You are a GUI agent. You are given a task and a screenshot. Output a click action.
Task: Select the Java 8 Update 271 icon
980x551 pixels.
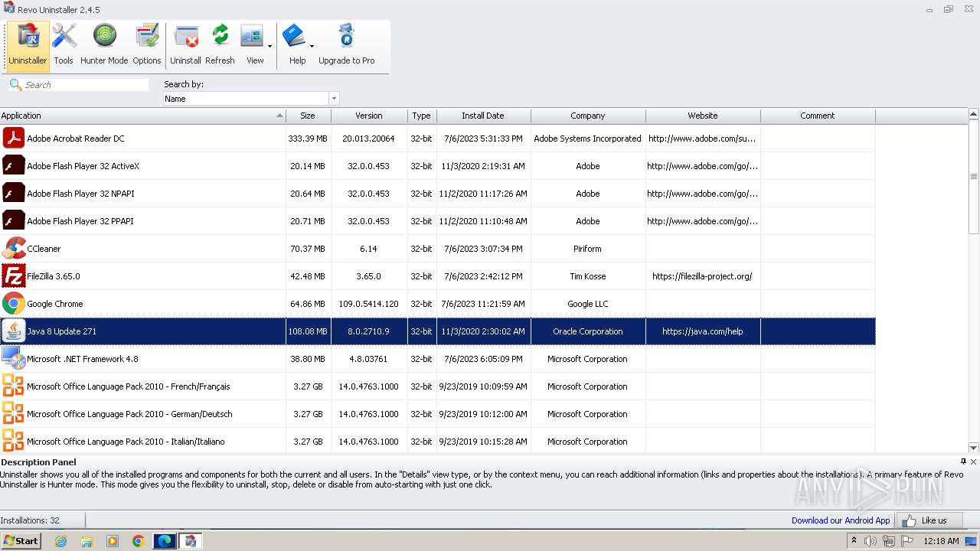coord(14,331)
